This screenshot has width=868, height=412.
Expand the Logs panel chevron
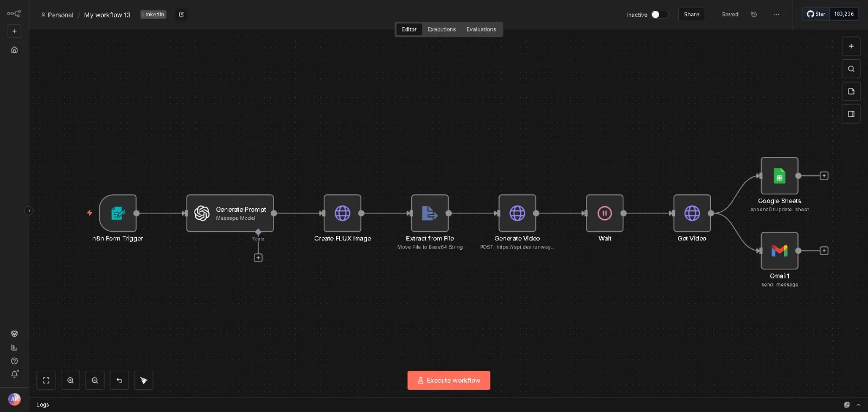pyautogui.click(x=858, y=405)
